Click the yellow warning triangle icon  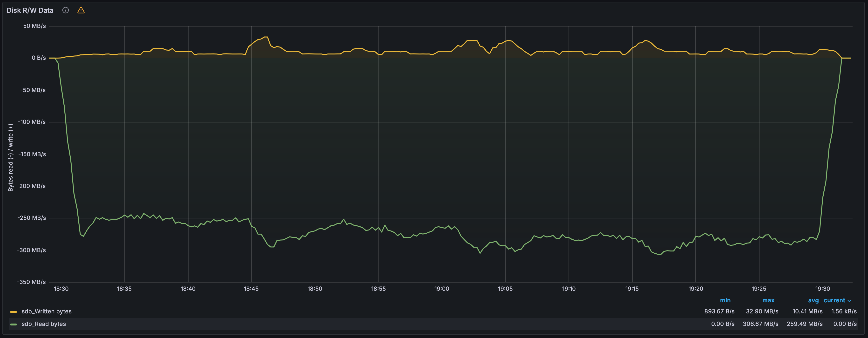click(81, 10)
